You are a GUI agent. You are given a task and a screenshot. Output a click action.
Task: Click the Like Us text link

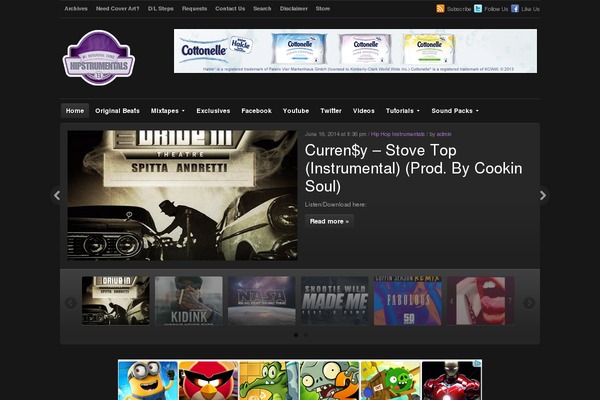[530, 9]
